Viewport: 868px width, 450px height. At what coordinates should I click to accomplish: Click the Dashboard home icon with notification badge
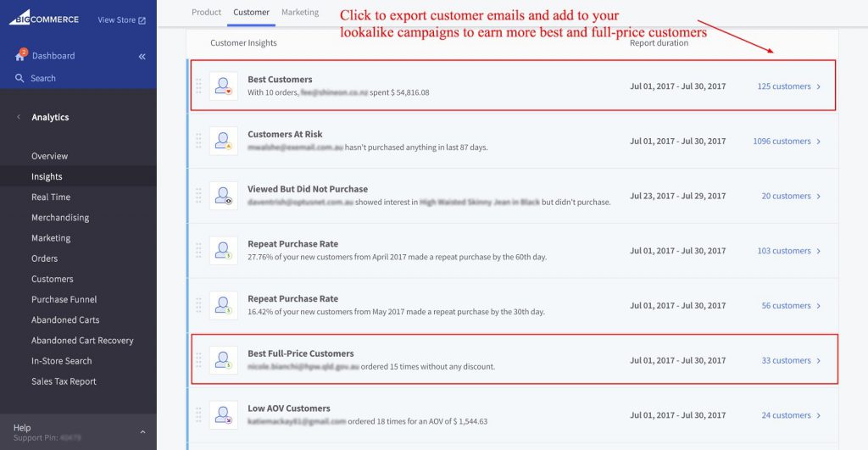(20, 55)
